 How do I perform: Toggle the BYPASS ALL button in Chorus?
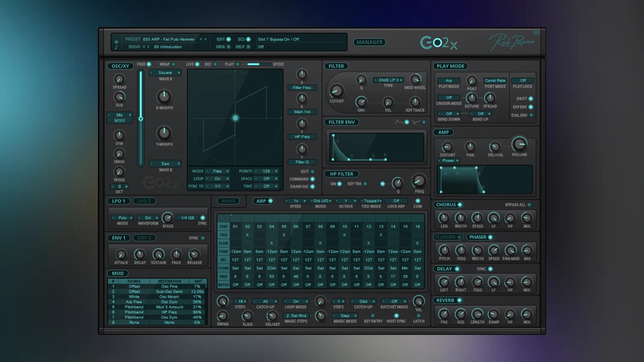530,205
